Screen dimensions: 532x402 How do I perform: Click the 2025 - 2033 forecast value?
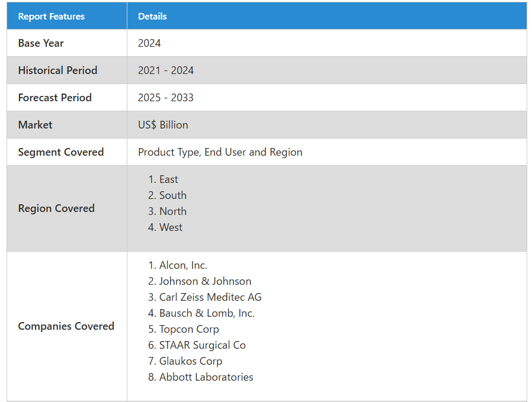(166, 98)
